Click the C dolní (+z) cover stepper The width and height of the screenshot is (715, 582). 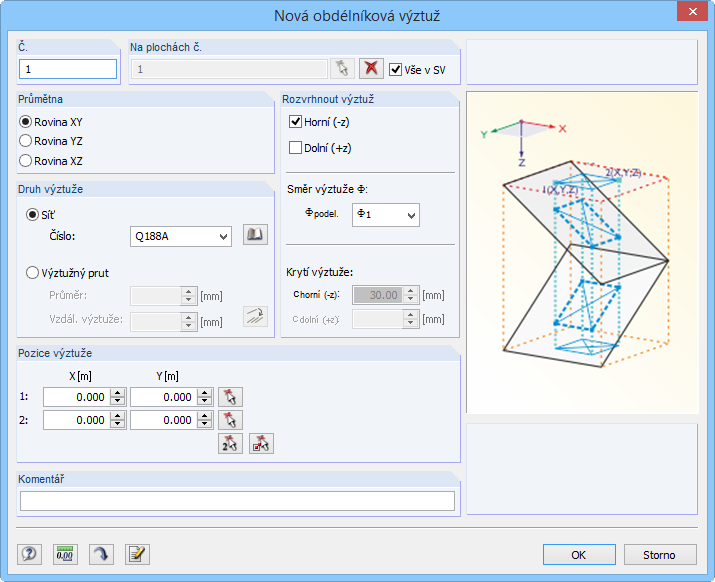tap(410, 319)
